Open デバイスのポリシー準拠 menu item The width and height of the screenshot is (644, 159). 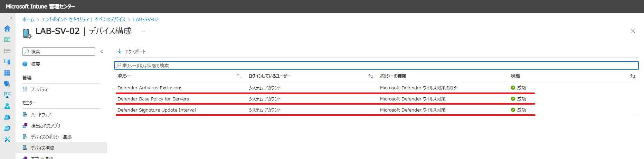51,137
